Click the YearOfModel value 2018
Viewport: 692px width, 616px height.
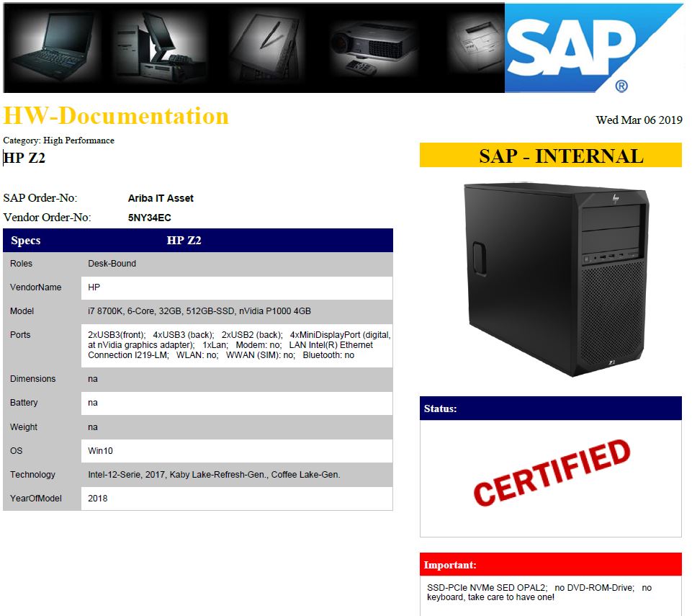tap(97, 499)
